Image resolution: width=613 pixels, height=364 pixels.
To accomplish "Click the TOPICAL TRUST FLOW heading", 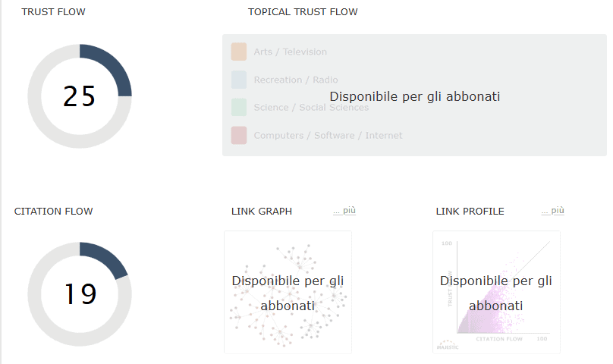I will (303, 12).
